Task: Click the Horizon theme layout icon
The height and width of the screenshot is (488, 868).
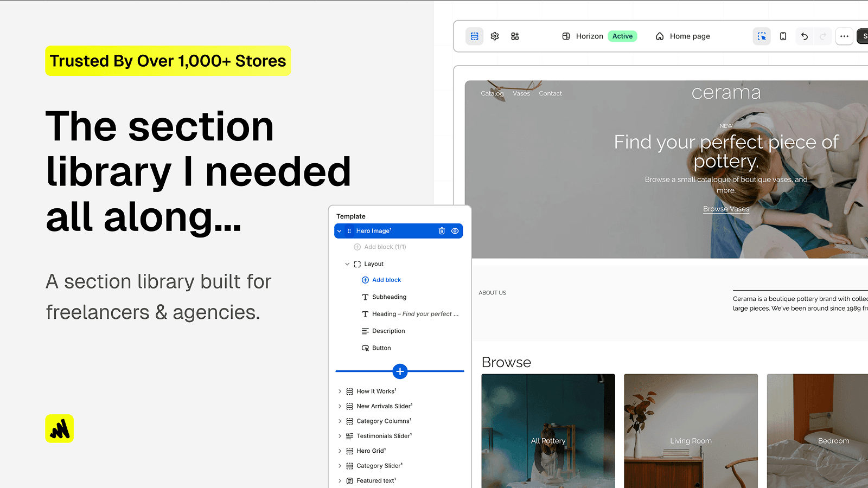Action: click(x=566, y=36)
